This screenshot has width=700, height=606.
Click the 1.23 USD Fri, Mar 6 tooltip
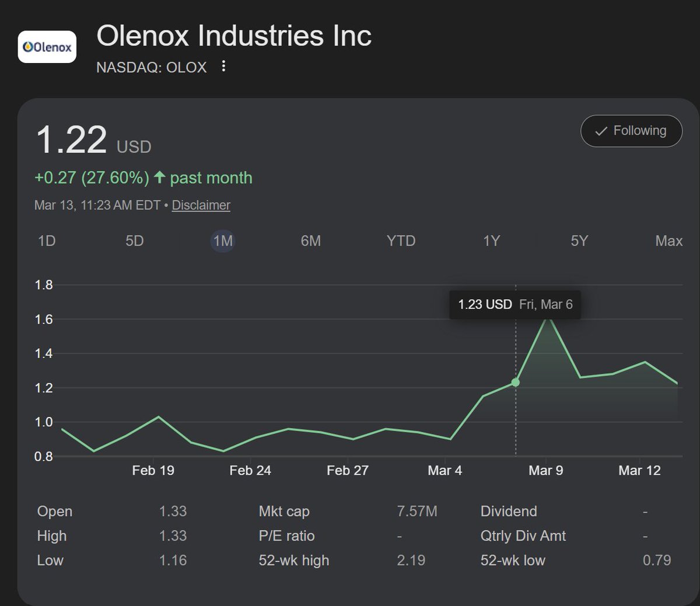[x=515, y=304]
